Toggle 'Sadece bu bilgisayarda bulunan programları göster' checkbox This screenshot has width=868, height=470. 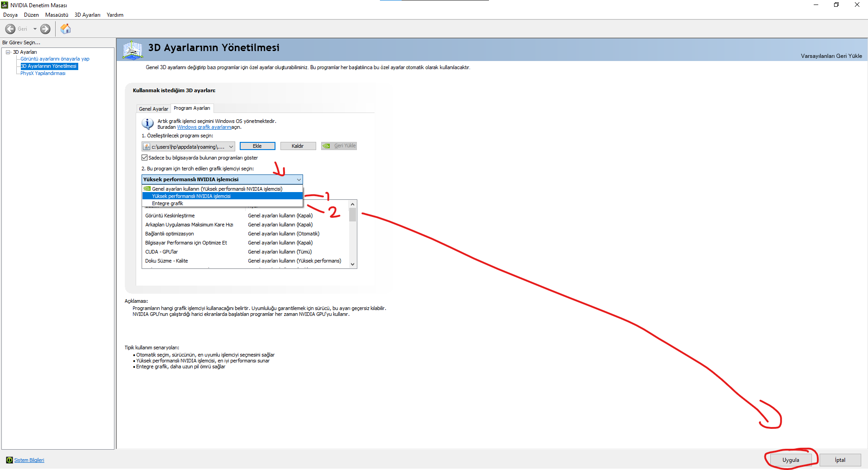point(145,158)
